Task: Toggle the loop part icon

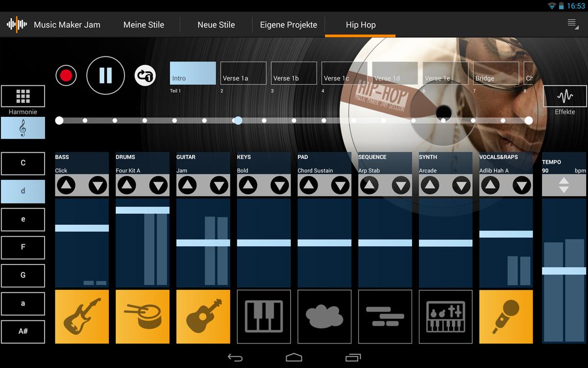Action: (145, 75)
